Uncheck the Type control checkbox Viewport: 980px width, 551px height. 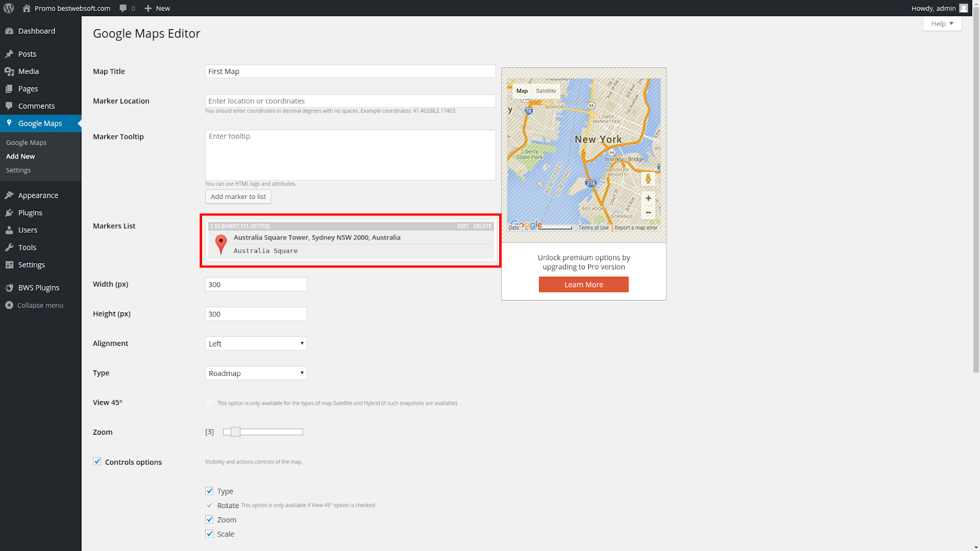209,491
